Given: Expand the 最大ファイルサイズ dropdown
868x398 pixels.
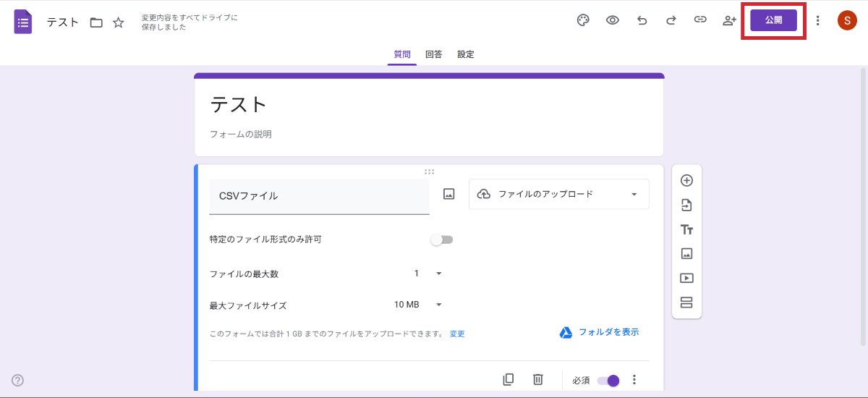Looking at the screenshot, I should [x=418, y=305].
